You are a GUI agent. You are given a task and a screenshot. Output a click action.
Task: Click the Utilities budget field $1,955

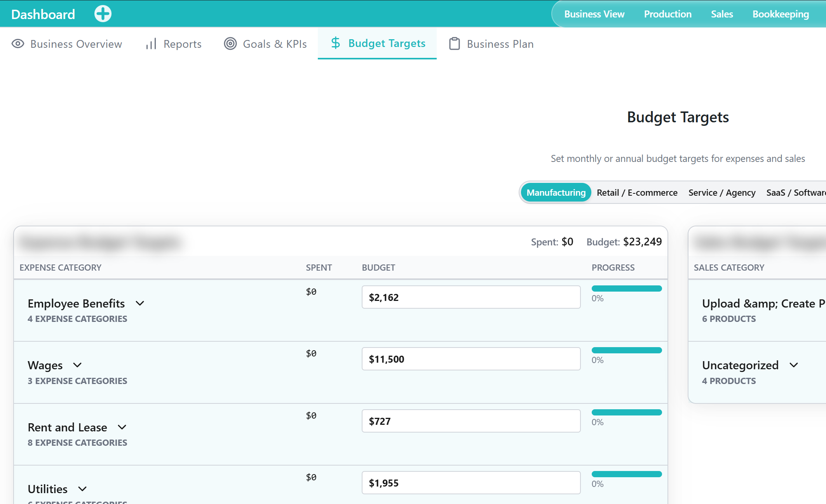(471, 483)
